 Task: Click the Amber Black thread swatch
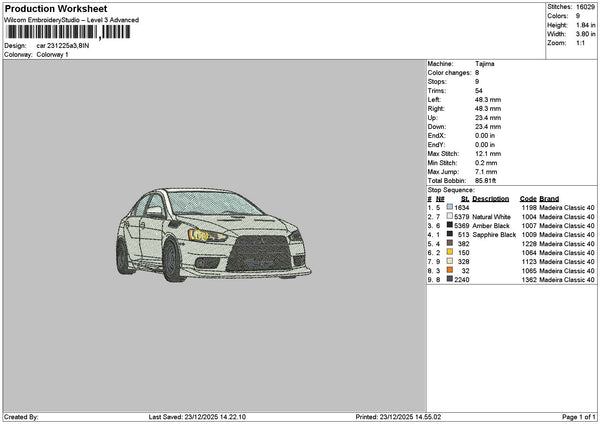coord(450,225)
